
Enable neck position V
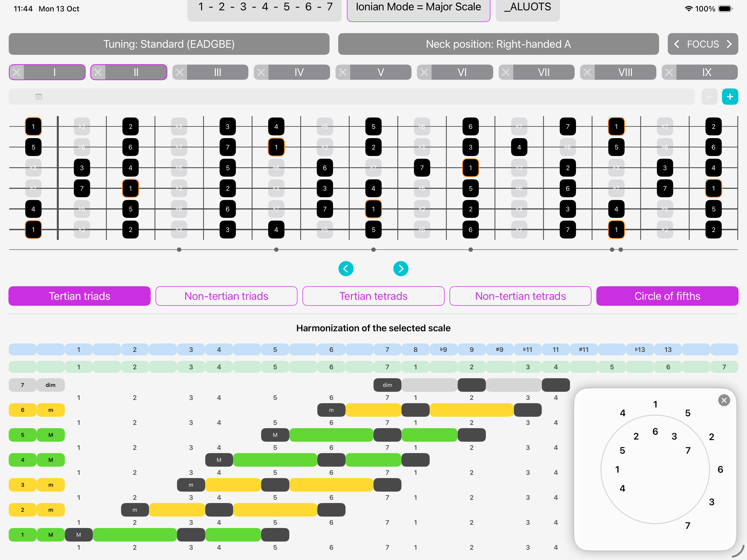click(381, 72)
